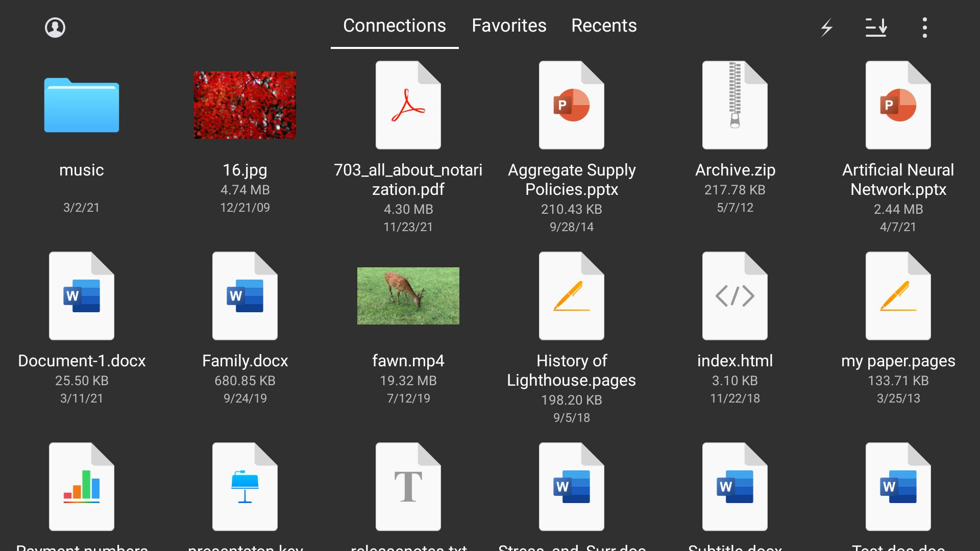980x551 pixels.
Task: Switch to the Favorites tab
Action: coord(509,26)
